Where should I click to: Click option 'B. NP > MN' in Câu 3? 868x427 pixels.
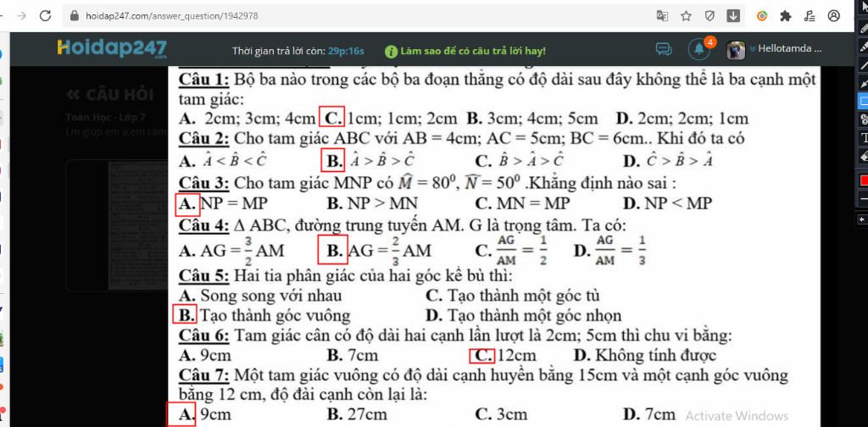coord(373,203)
